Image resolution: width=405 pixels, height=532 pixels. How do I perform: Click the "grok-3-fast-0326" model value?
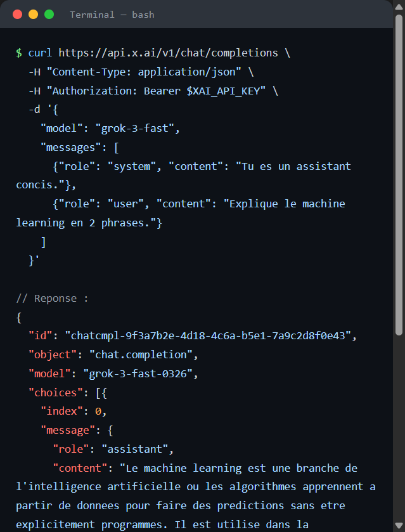point(138,373)
